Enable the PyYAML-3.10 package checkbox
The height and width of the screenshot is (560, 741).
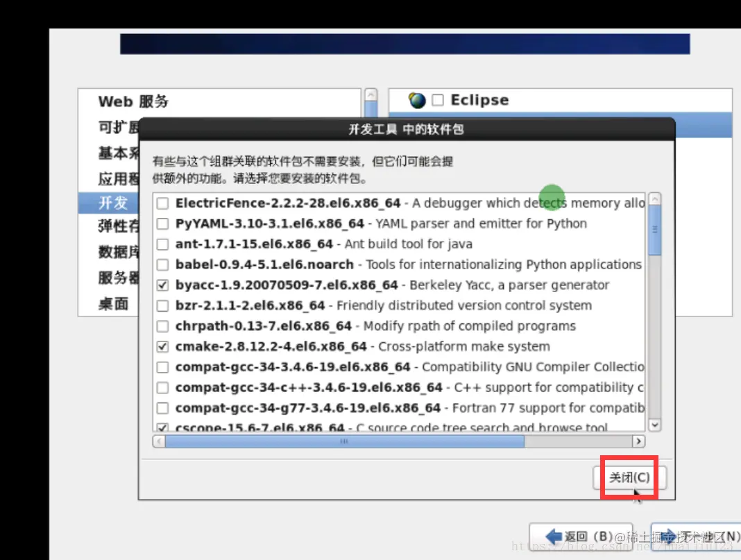coord(162,223)
